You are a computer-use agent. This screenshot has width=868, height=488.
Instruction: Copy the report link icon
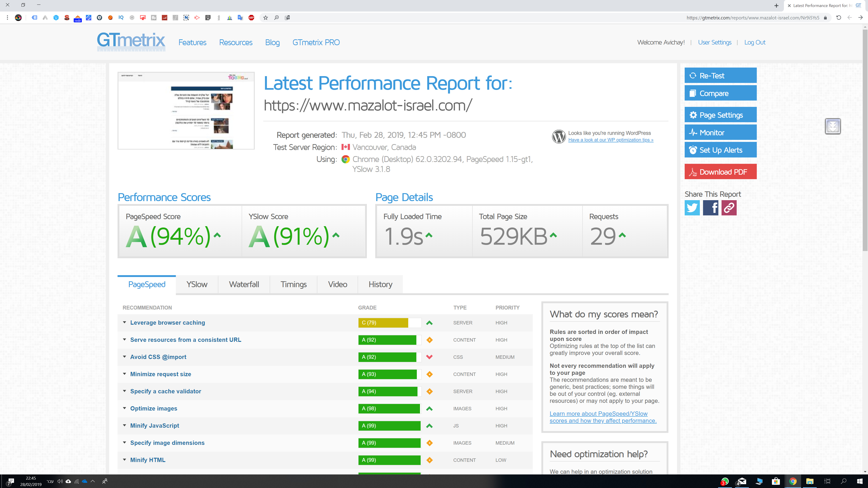(729, 208)
